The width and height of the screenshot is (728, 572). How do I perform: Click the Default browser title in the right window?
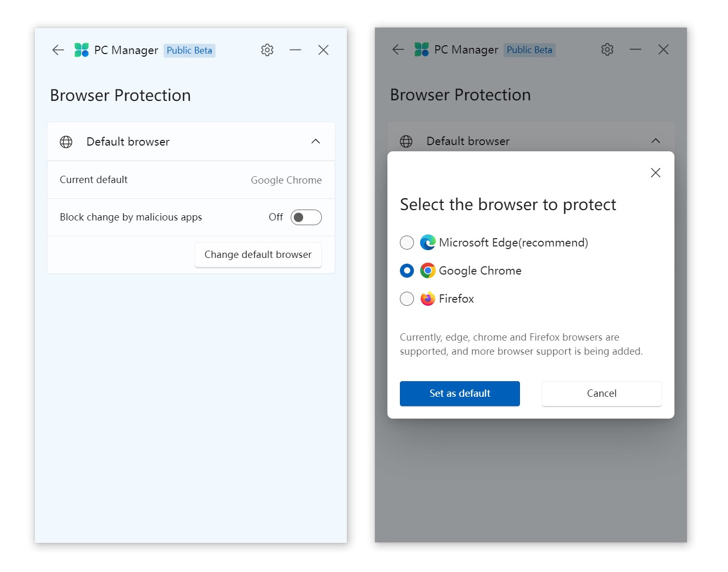click(x=468, y=141)
